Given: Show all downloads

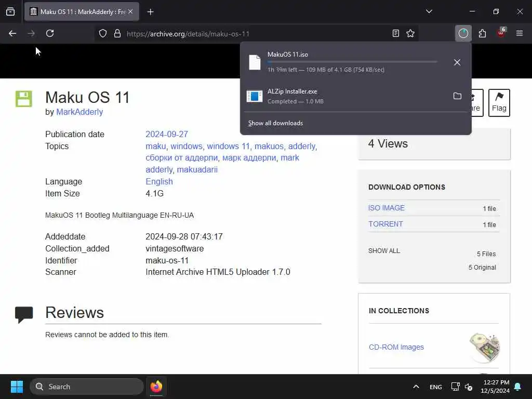Looking at the screenshot, I should point(275,123).
